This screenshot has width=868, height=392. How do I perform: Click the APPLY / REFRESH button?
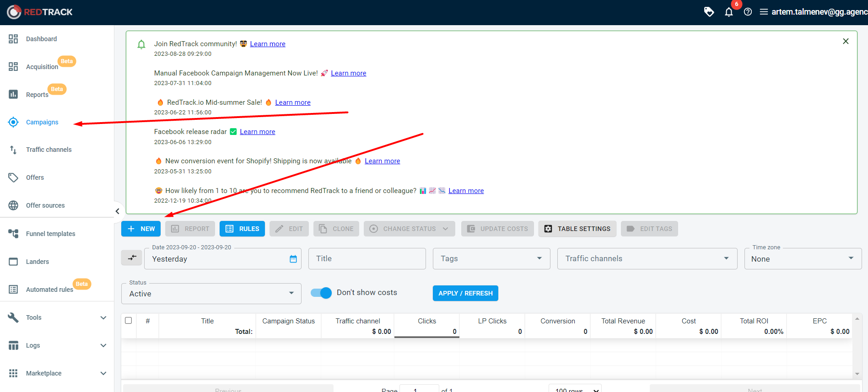click(x=465, y=293)
